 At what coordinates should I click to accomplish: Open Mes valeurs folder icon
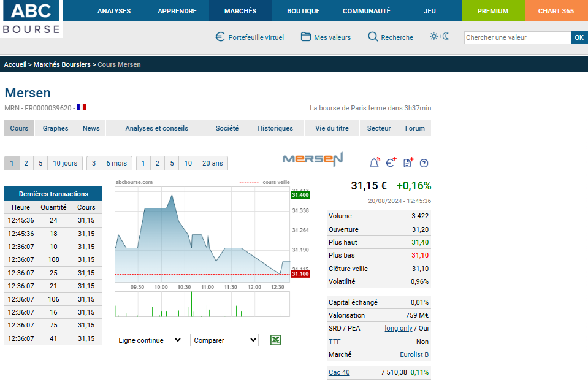click(x=306, y=37)
